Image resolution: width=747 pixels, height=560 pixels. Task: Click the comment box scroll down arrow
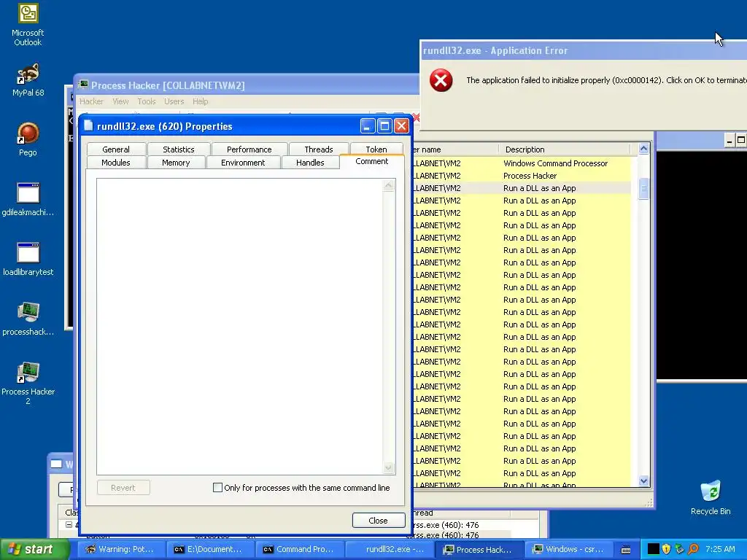(x=389, y=468)
